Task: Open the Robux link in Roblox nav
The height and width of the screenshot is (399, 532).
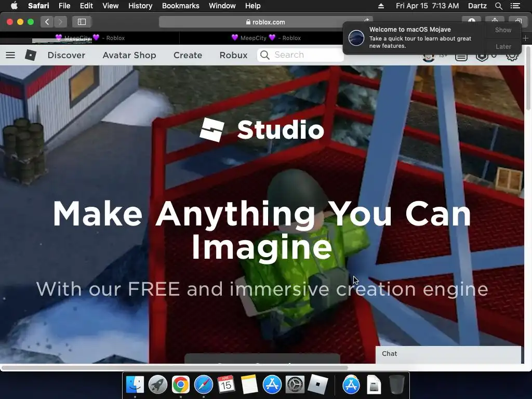Action: (233, 55)
